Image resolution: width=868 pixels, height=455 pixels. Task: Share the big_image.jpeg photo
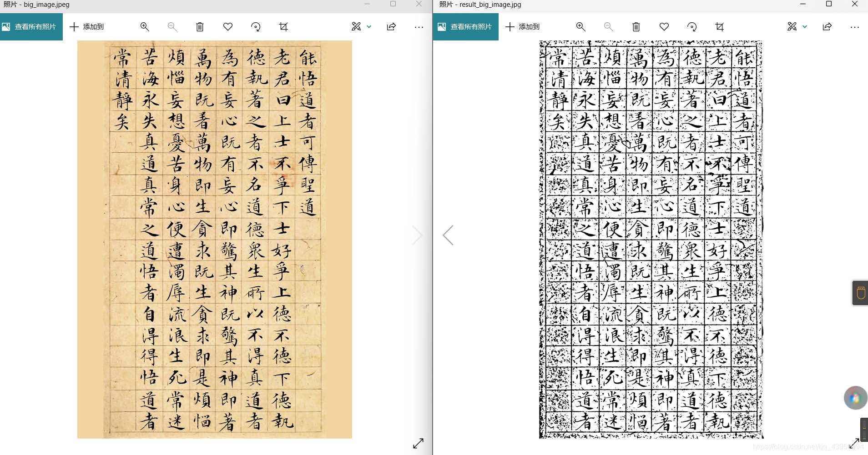pos(391,27)
